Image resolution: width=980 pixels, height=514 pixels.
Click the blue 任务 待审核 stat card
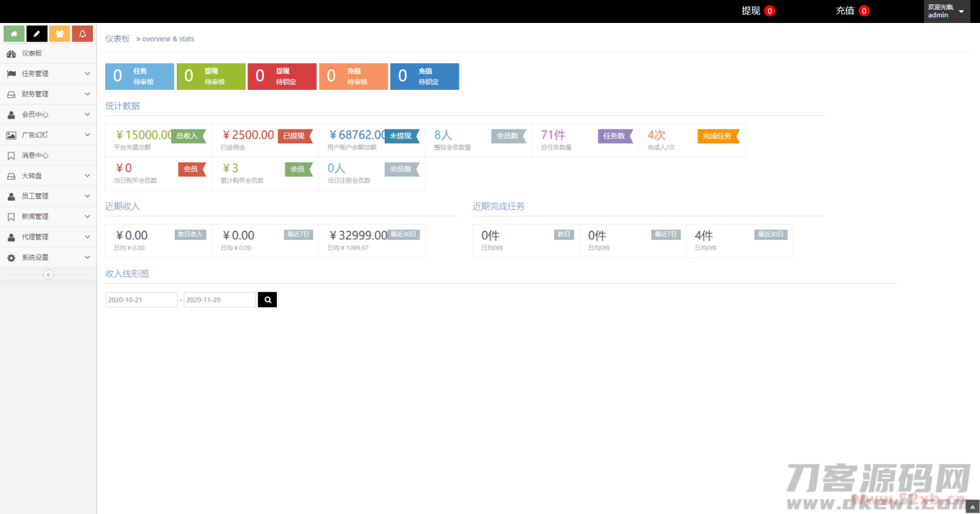pyautogui.click(x=139, y=76)
